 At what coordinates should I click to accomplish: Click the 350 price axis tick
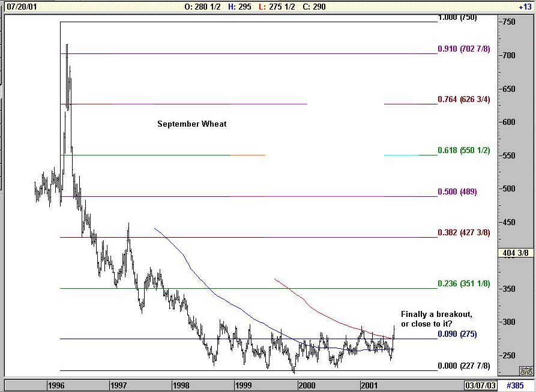508,289
